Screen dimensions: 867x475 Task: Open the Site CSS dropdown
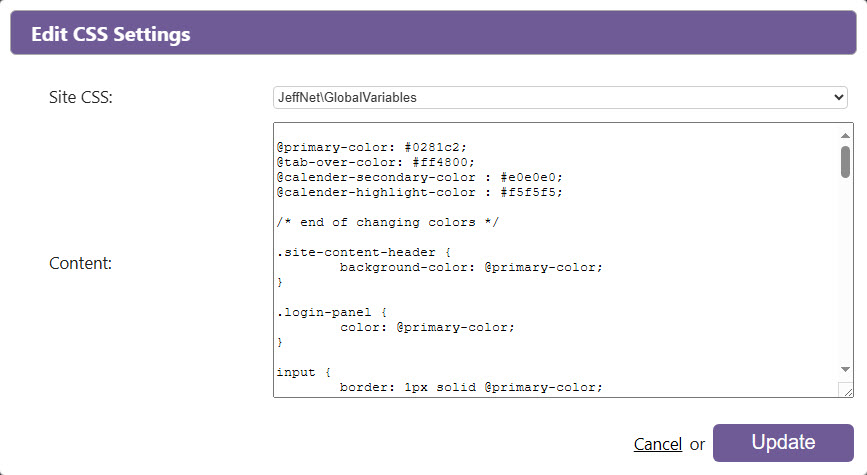(x=560, y=97)
